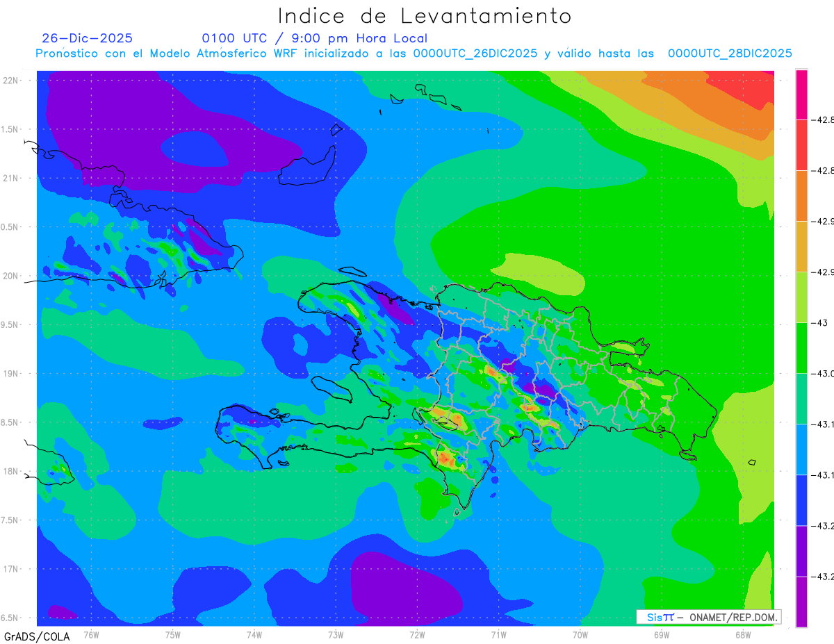Click the '70W' longitude label
Viewport: 834px width, 644px height.
tap(580, 634)
